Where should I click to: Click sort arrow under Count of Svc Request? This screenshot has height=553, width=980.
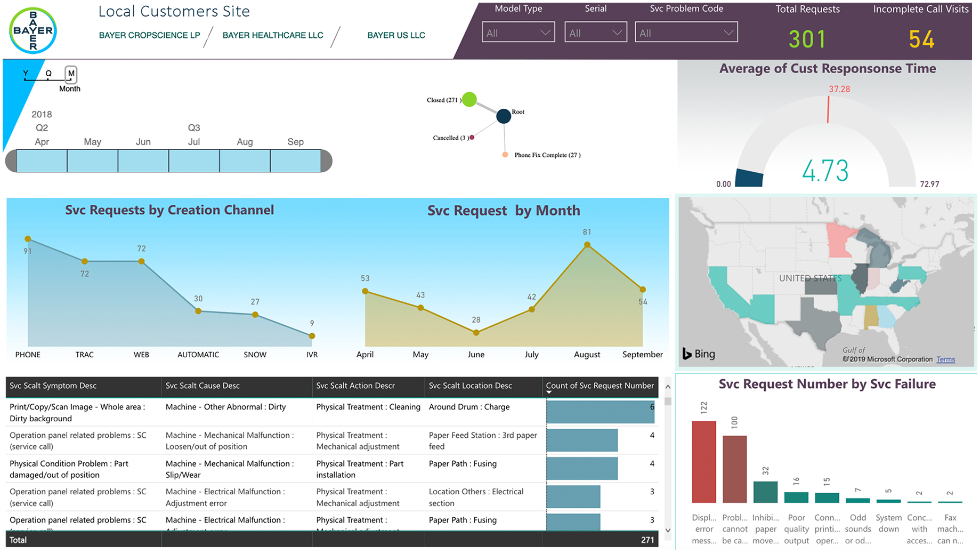[x=549, y=392]
